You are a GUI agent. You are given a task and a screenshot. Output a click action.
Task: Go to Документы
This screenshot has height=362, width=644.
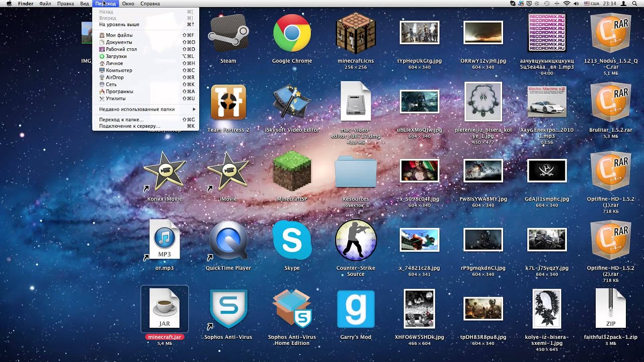pyautogui.click(x=146, y=42)
